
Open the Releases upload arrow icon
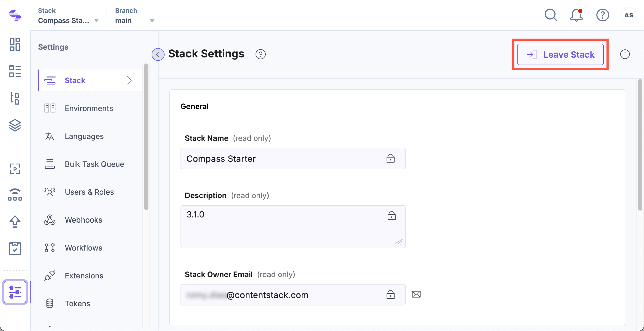(15, 222)
